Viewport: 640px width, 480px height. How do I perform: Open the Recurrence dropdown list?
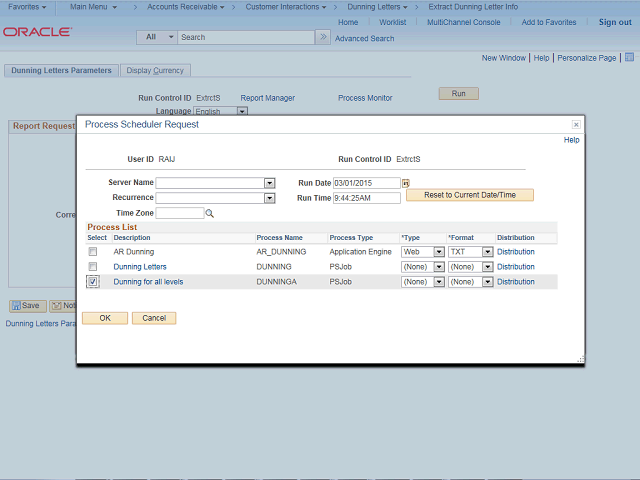click(269, 198)
